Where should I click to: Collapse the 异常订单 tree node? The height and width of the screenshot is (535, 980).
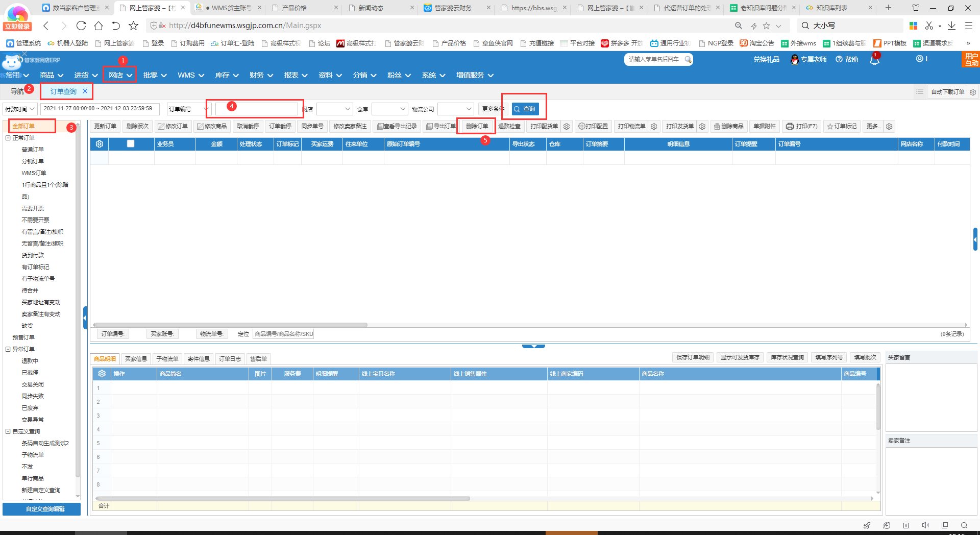[x=8, y=349]
